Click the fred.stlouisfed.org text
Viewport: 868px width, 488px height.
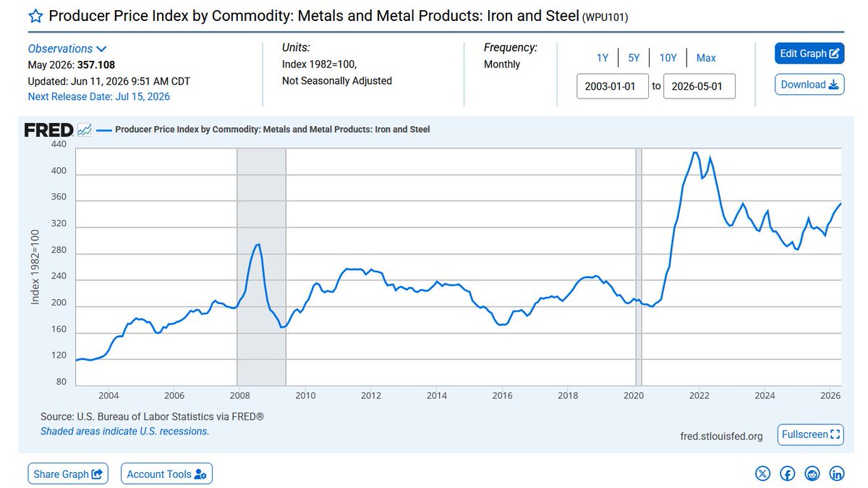click(x=722, y=436)
